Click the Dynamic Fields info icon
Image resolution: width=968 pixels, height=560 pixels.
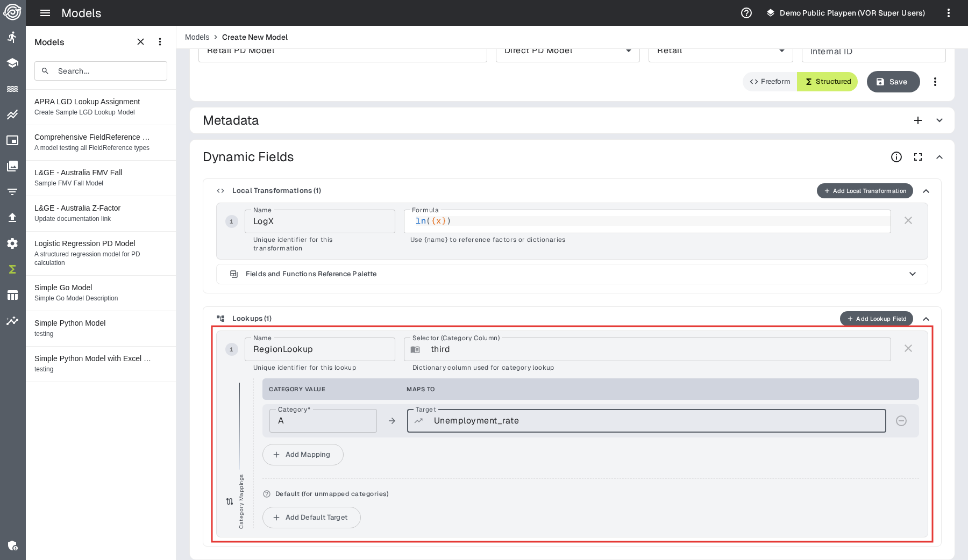[x=896, y=157]
